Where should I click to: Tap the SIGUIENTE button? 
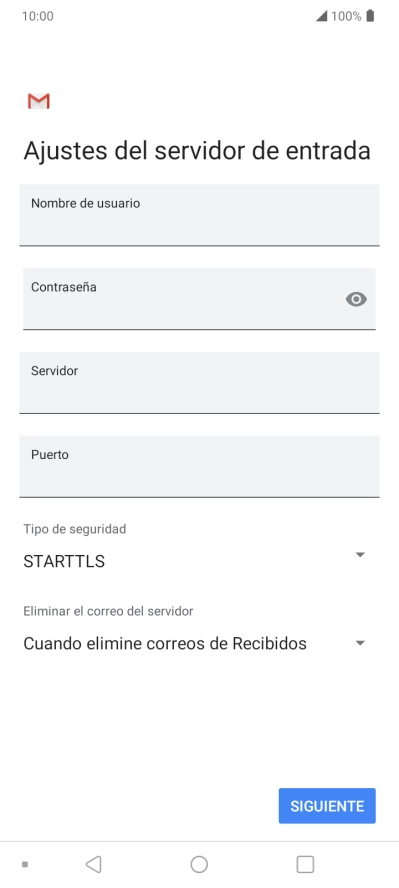click(327, 806)
